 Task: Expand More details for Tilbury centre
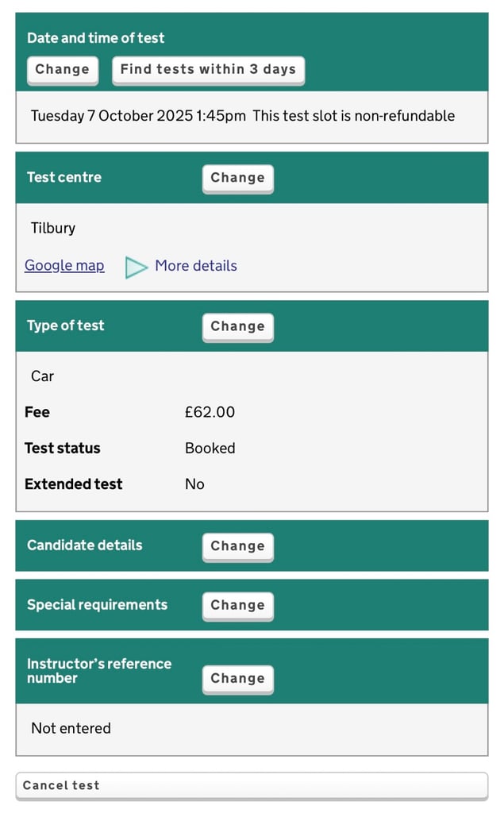pos(195,266)
